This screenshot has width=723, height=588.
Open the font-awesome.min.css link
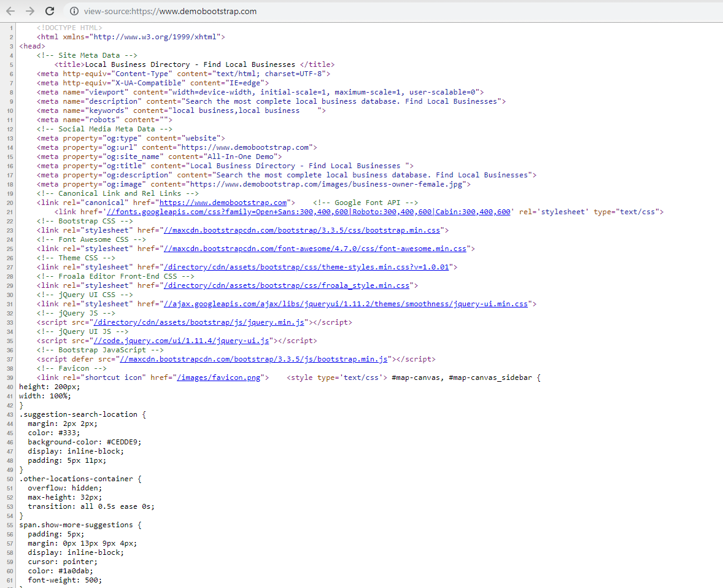tap(315, 249)
